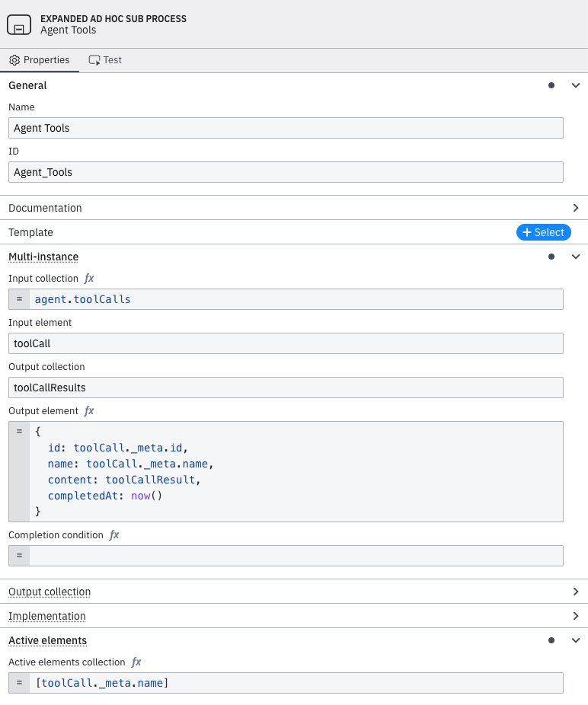This screenshot has height=705, width=588.
Task: Expand the Documentation section
Action: coord(294,208)
